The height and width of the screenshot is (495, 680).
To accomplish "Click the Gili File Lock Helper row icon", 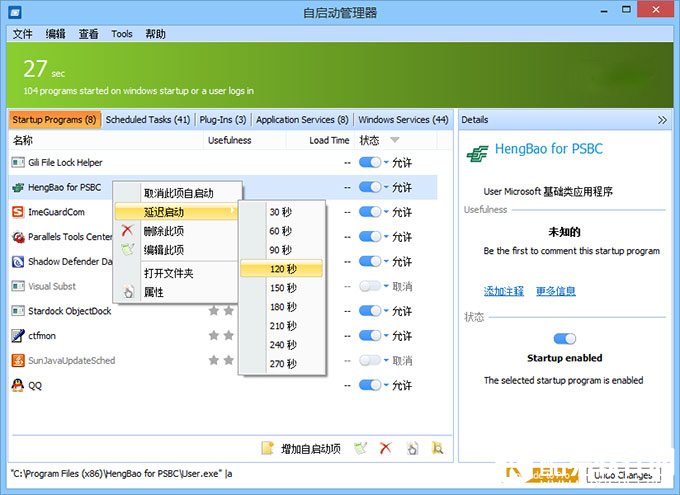I will click(x=18, y=163).
